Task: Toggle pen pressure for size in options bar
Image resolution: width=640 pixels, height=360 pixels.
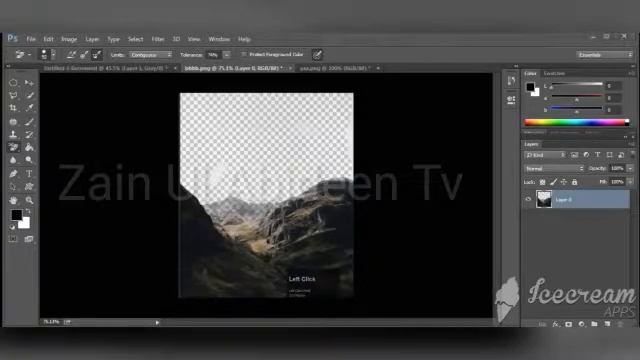Action: 317,55
